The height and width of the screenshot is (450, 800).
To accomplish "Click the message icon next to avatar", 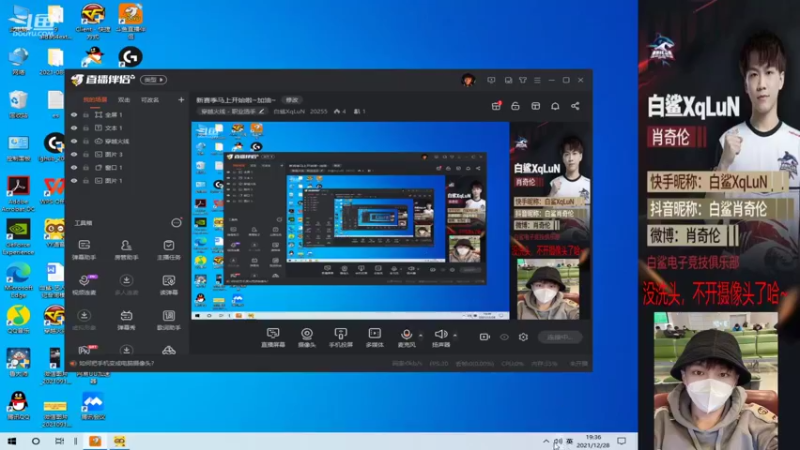I will 491,80.
